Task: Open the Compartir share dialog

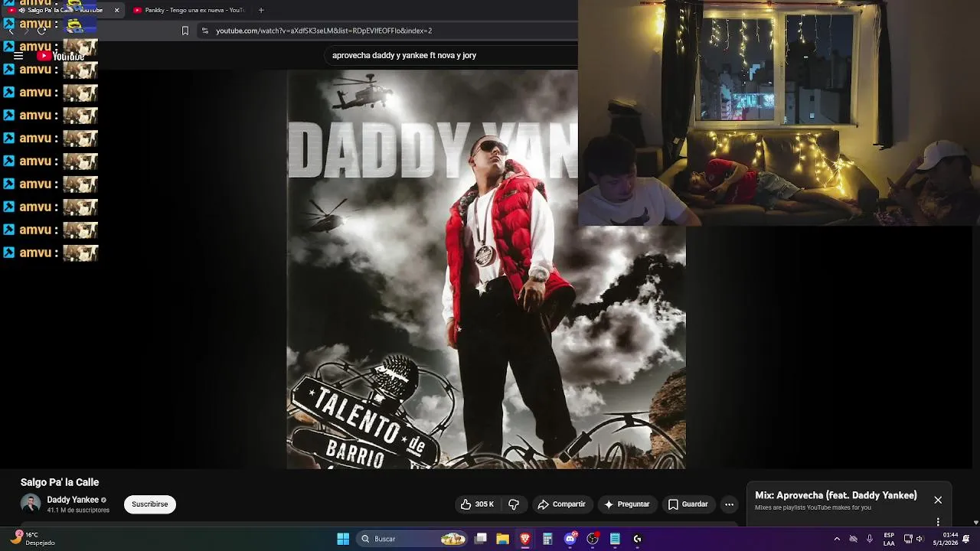Action: pyautogui.click(x=561, y=504)
